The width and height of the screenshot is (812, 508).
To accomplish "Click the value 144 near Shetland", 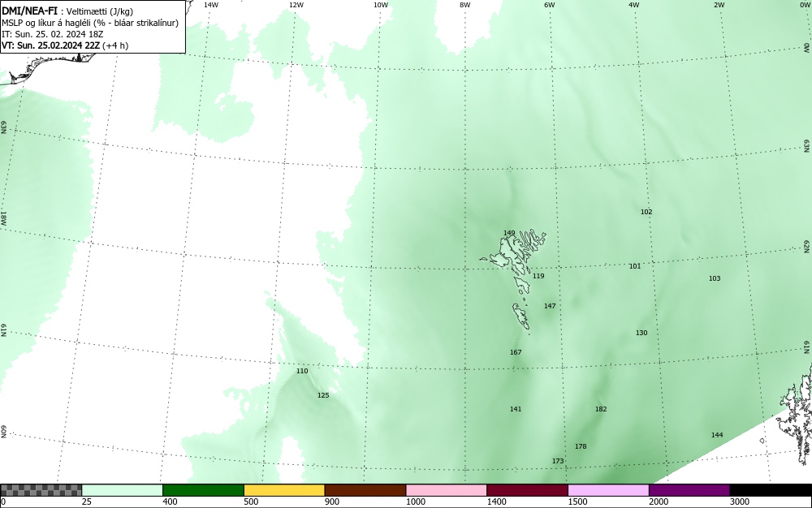I will pyautogui.click(x=717, y=435).
